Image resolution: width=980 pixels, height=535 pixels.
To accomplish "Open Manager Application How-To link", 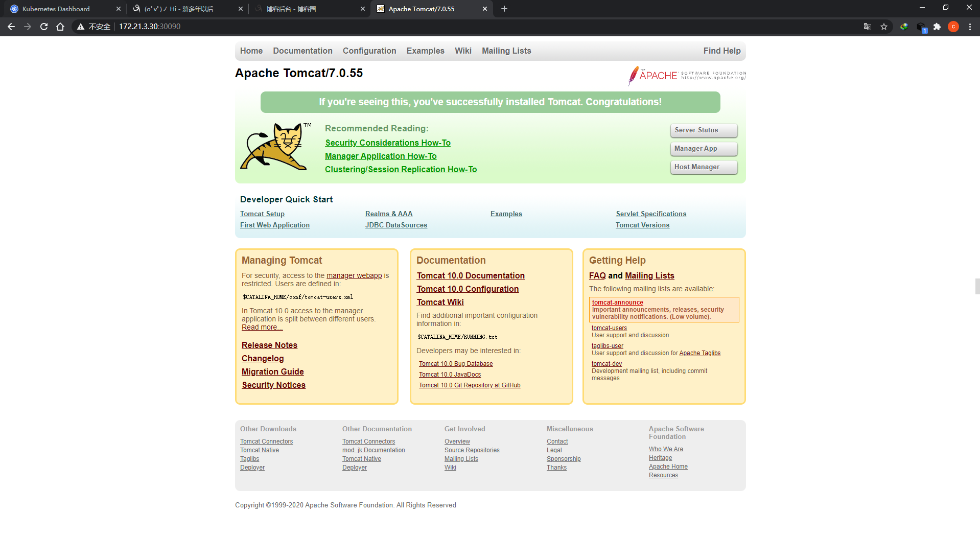I will click(x=381, y=156).
